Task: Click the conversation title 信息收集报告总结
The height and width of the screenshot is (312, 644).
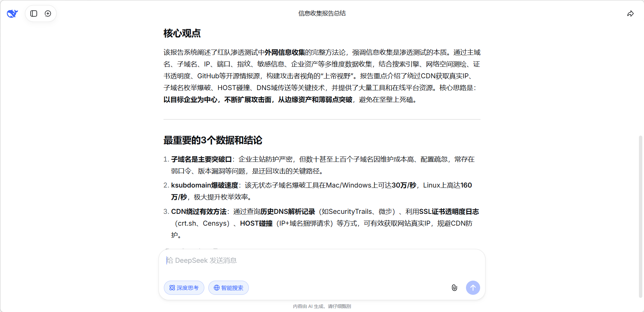Action: [322, 13]
